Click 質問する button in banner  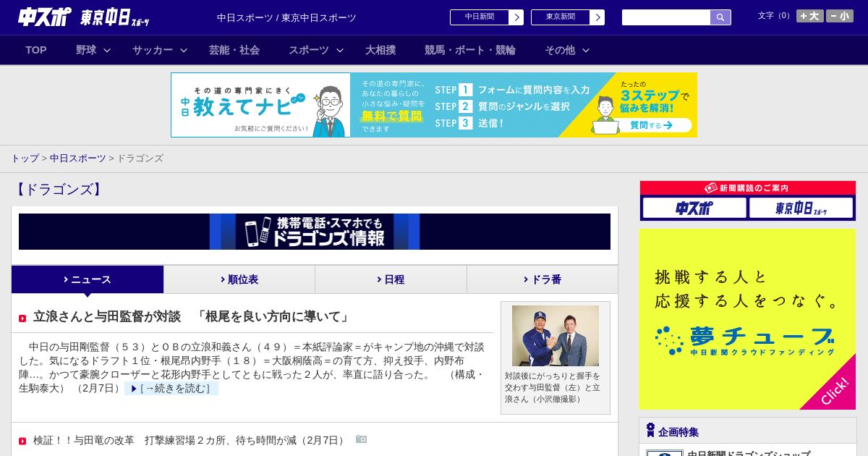point(651,125)
